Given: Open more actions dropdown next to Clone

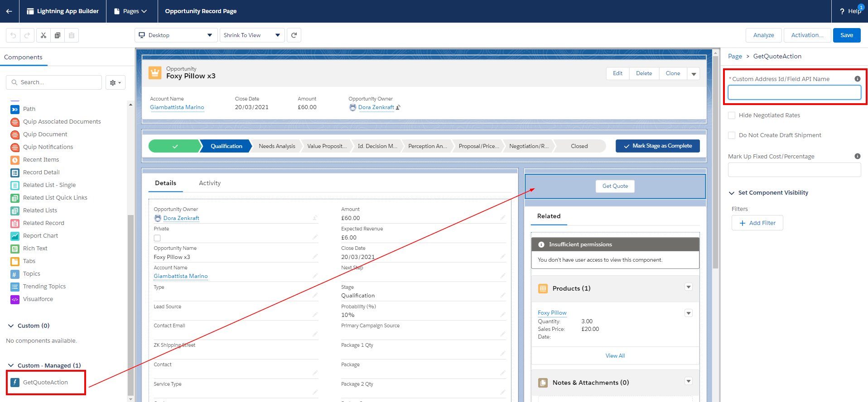Looking at the screenshot, I should [x=694, y=74].
